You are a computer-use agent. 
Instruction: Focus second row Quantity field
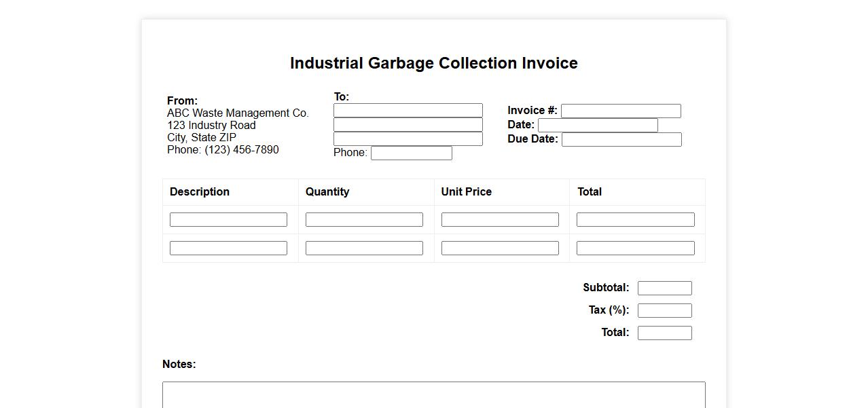tap(364, 248)
